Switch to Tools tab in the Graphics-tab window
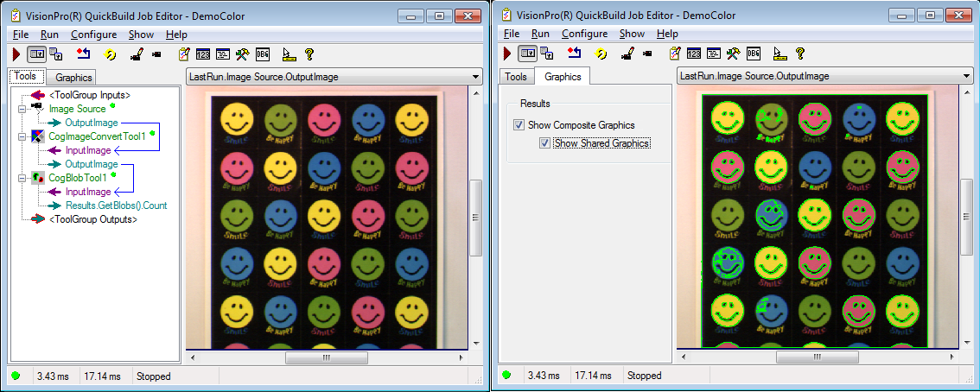The image size is (980, 392). coord(516,77)
